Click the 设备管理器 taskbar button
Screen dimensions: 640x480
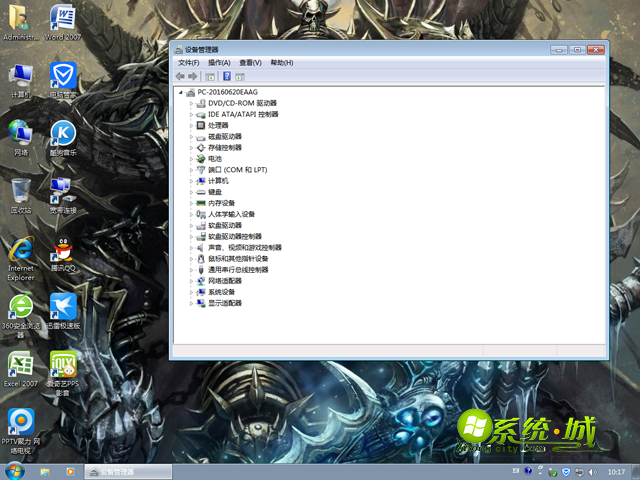click(x=128, y=472)
